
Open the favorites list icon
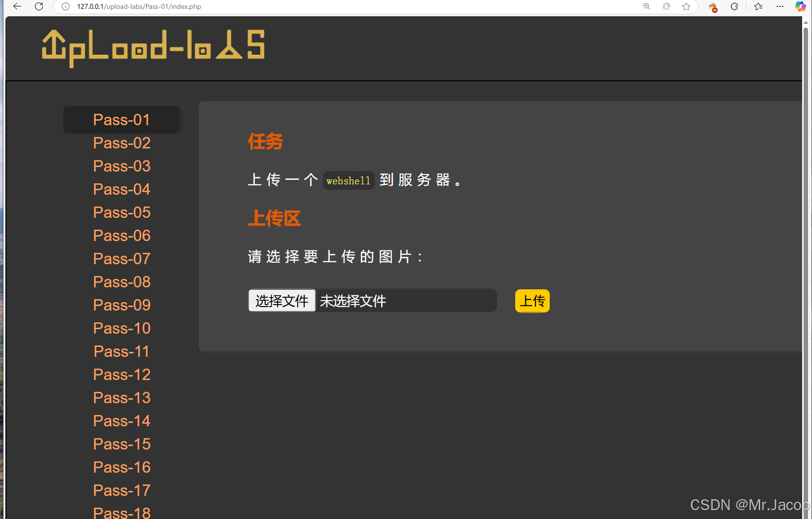[758, 6]
